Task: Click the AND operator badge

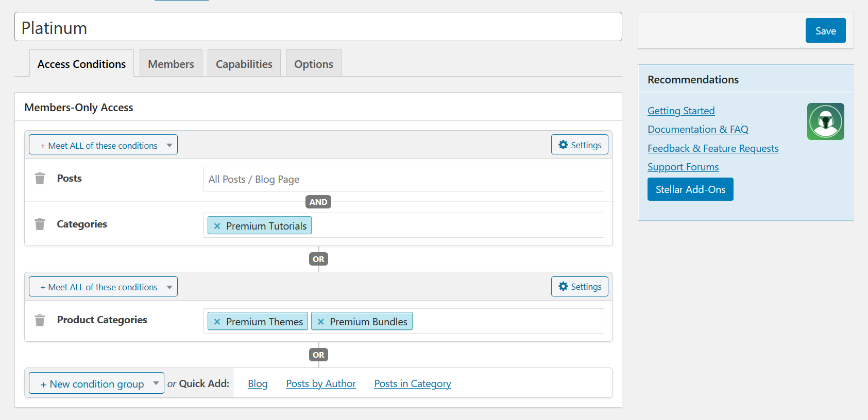Action: (x=318, y=202)
